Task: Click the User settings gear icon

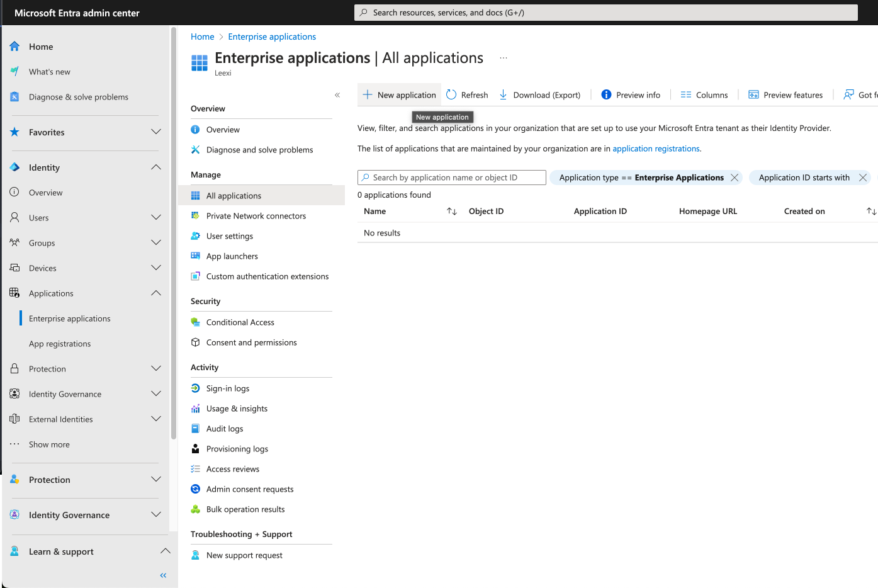Action: point(195,236)
